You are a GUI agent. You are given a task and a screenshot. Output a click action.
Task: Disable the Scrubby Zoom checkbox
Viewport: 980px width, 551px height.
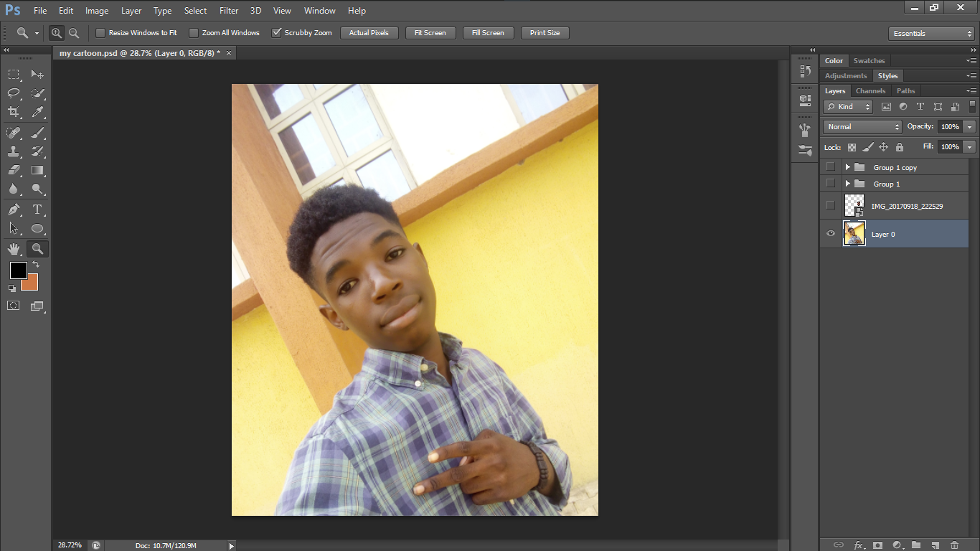(276, 33)
